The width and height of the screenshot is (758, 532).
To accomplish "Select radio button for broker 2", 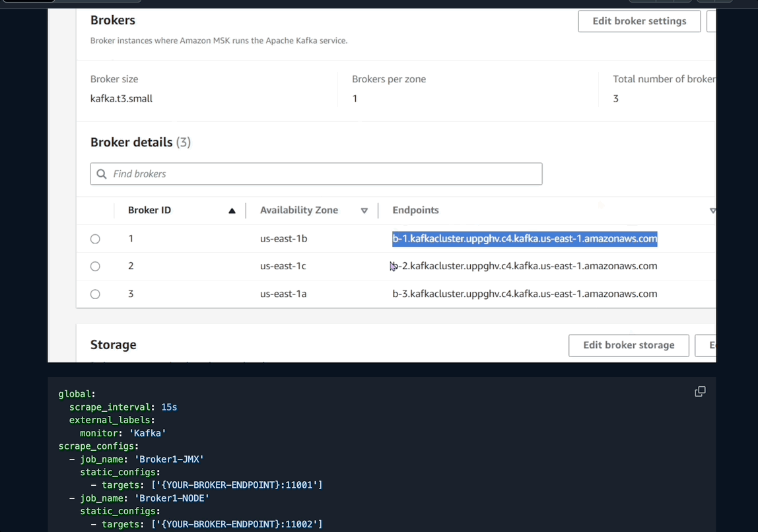I will tap(95, 267).
